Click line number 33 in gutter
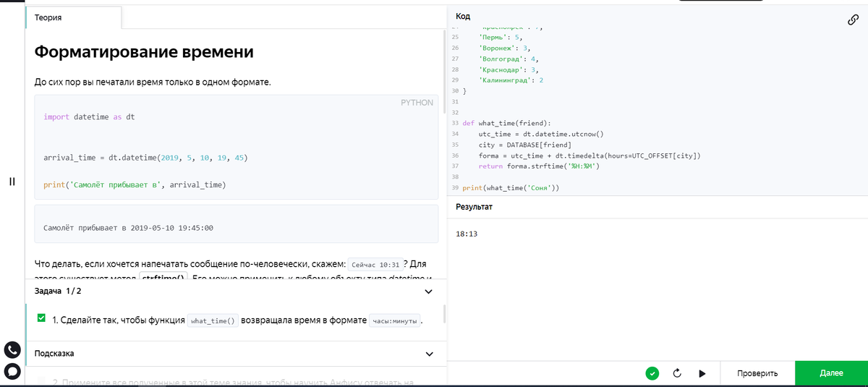Viewport: 868px width, 387px height. point(455,123)
